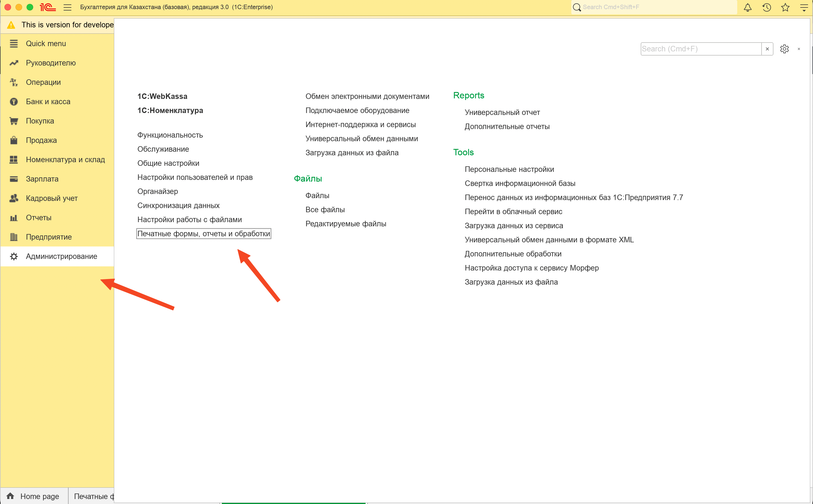Viewport: 813px width, 504px height.
Task: Open Загрузка данных из файла under services
Action: click(x=352, y=153)
